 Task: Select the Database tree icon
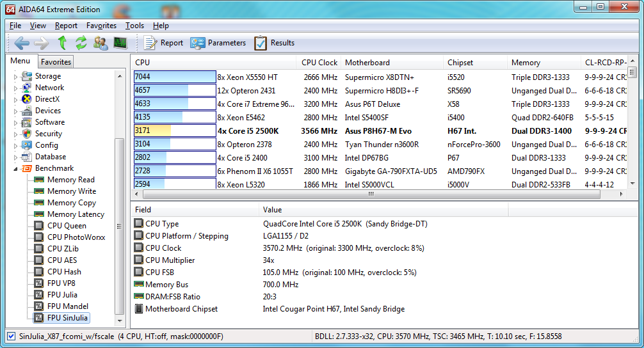(27, 156)
